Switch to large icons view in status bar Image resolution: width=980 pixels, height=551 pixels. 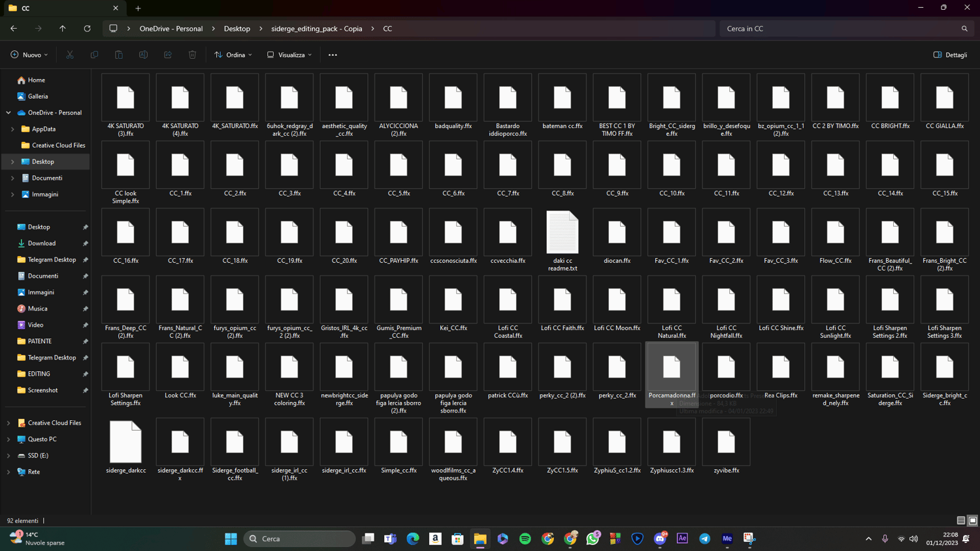[x=972, y=521]
